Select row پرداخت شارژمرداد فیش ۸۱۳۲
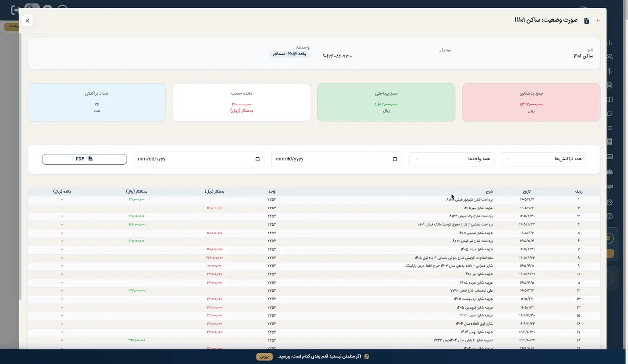This screenshot has width=628, height=364. click(314, 216)
